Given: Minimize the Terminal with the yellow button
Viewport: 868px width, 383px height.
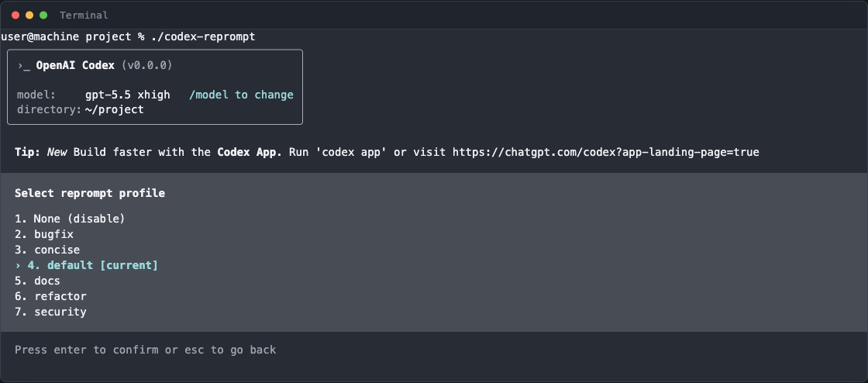Looking at the screenshot, I should tap(29, 16).
